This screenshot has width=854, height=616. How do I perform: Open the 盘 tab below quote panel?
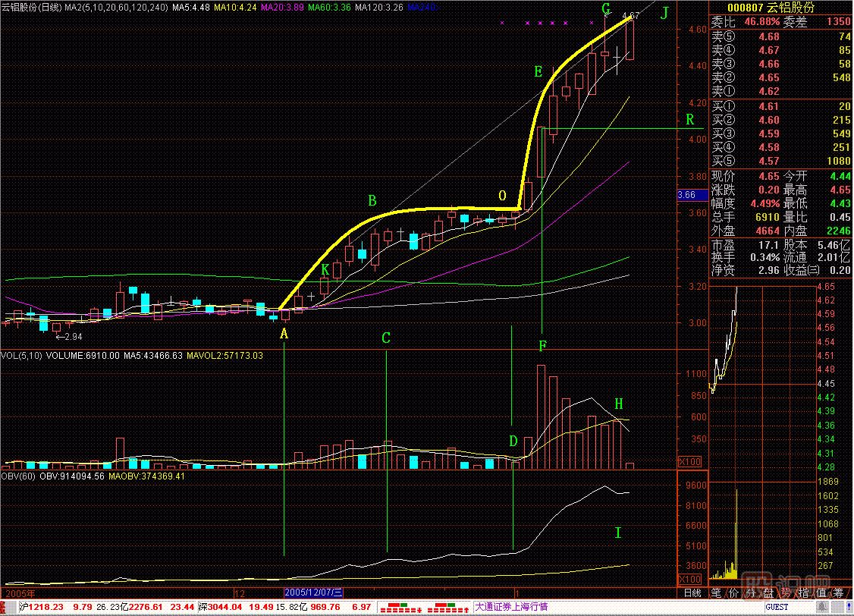point(768,592)
